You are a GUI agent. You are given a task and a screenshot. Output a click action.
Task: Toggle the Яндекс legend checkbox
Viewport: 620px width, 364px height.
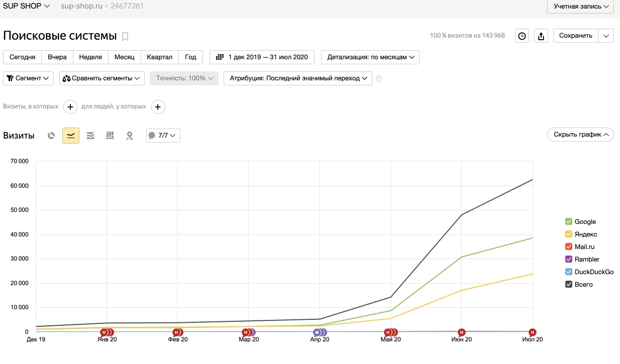coord(569,234)
